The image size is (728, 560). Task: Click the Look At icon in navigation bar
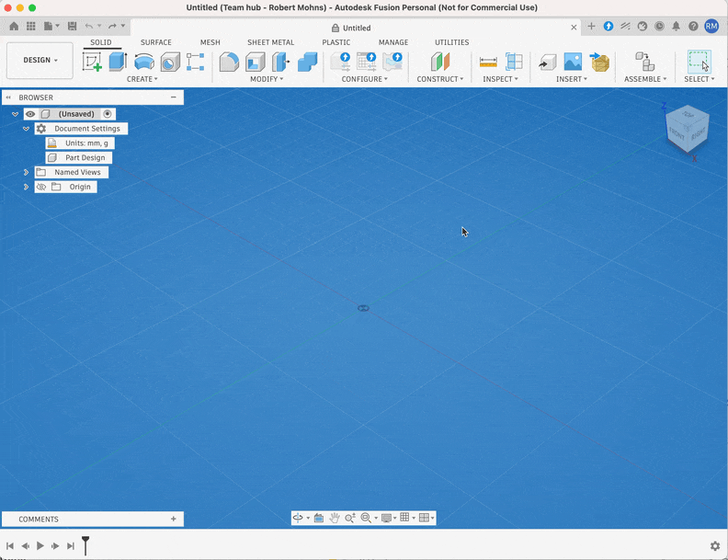coord(318,518)
